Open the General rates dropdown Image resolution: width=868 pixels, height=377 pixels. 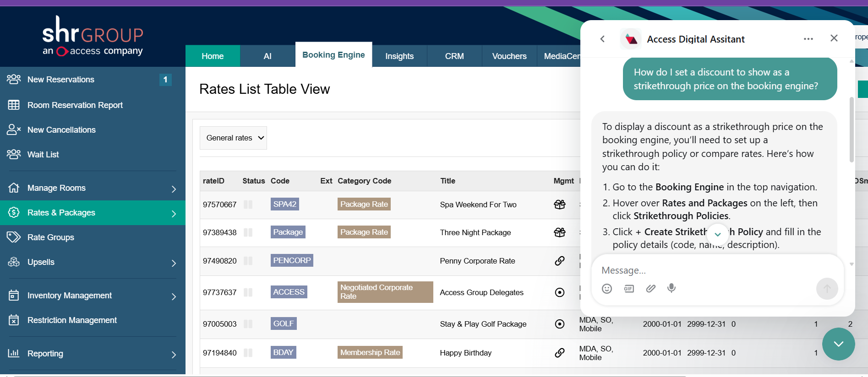point(233,138)
